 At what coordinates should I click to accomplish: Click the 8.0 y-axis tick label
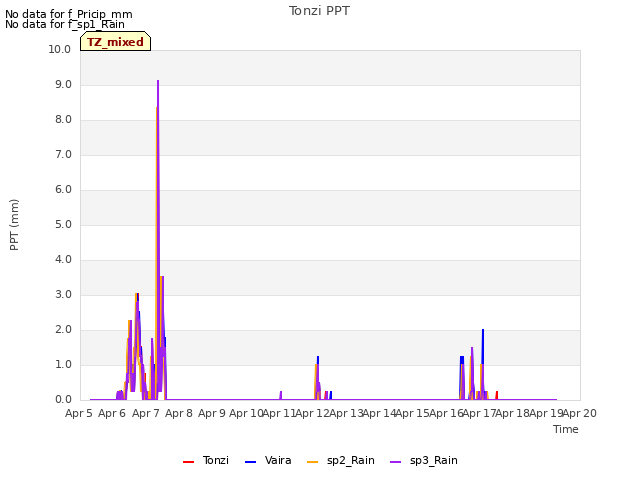63,120
